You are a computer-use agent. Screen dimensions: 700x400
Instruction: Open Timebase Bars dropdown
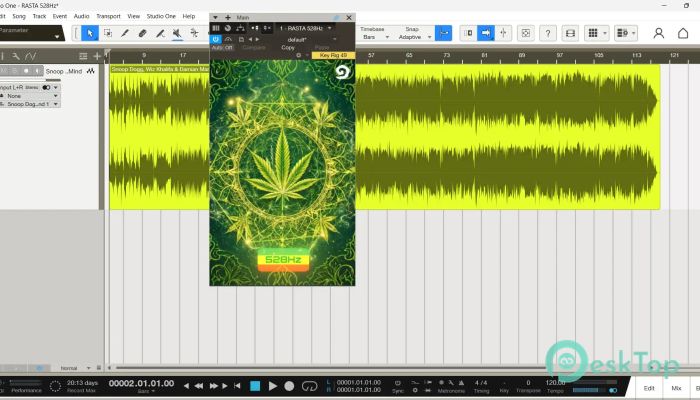pyautogui.click(x=375, y=37)
